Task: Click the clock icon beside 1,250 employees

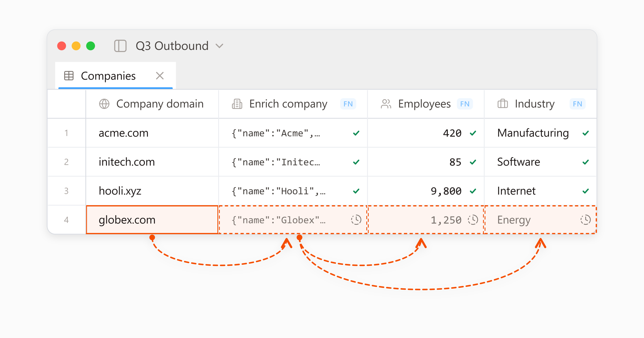Action: [x=473, y=220]
